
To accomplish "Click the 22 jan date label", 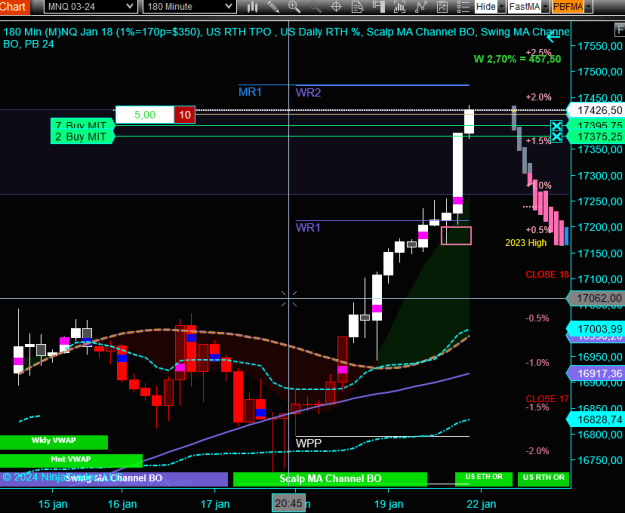I will point(482,504).
